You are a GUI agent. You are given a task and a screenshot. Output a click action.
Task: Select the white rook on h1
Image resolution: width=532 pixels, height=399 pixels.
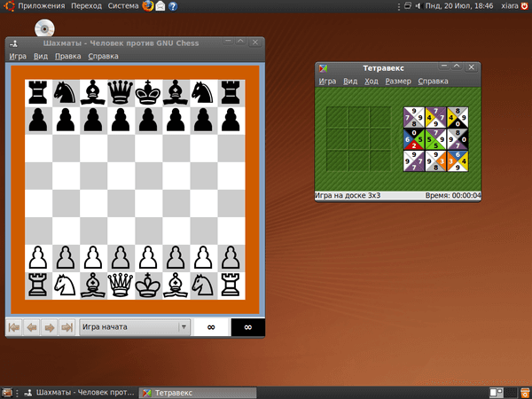[231, 286]
